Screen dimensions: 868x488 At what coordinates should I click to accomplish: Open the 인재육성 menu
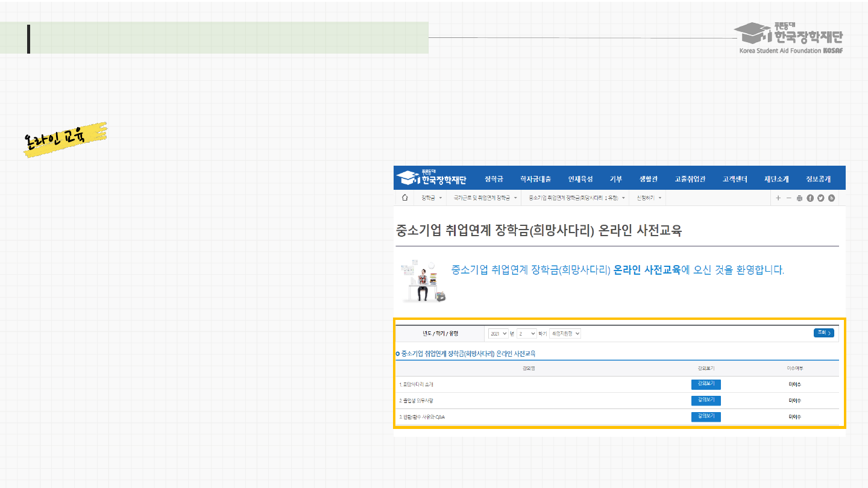click(580, 179)
